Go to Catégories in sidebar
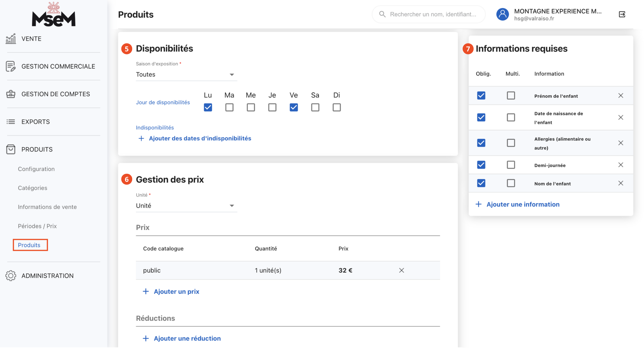This screenshot has height=348, width=644. pos(32,188)
